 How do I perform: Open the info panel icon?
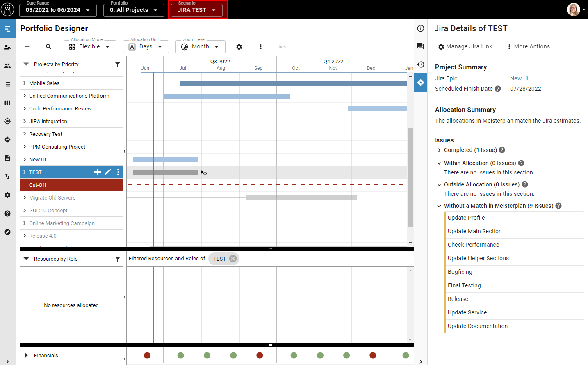pyautogui.click(x=421, y=28)
